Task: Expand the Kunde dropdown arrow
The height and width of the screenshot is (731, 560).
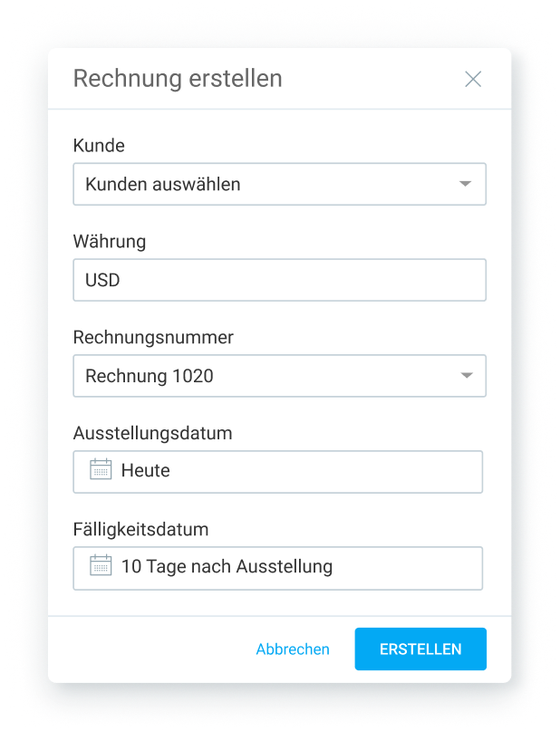Action: [x=465, y=184]
